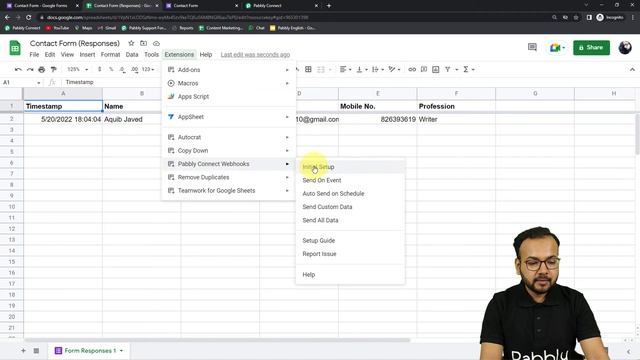Open the File menu
The width and height of the screenshot is (640, 360).
(x=34, y=55)
